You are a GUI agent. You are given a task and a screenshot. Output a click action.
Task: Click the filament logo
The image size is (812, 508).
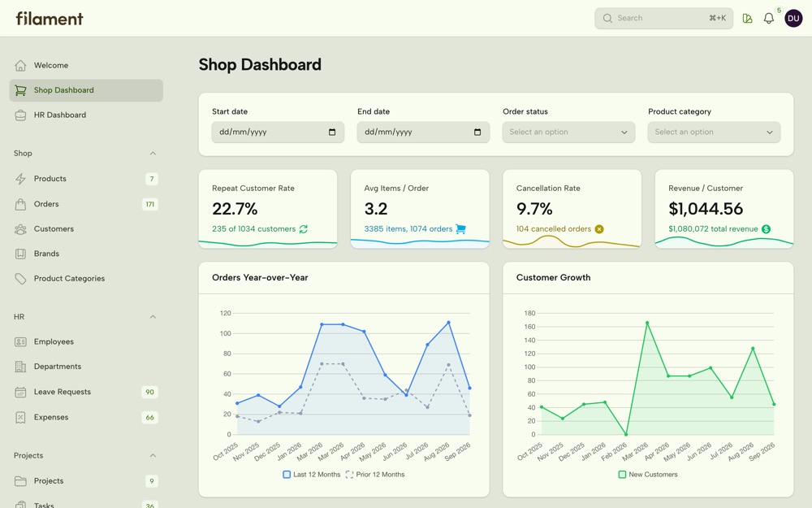point(50,18)
